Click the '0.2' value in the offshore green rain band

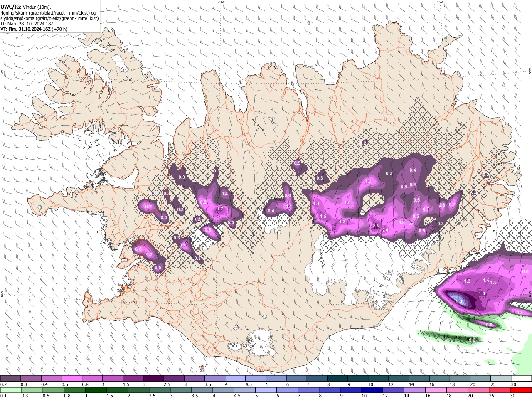coord(472,340)
